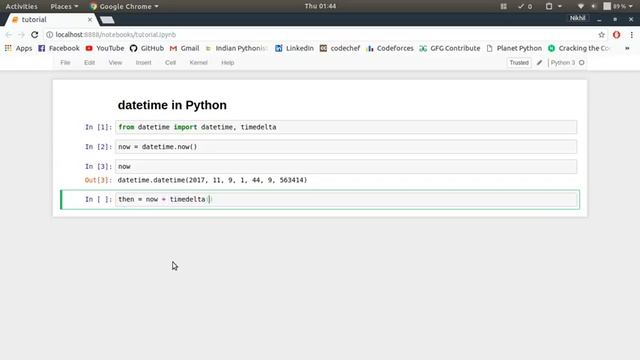Reload the notebook page
This screenshot has width=640, height=360.
[x=35, y=35]
